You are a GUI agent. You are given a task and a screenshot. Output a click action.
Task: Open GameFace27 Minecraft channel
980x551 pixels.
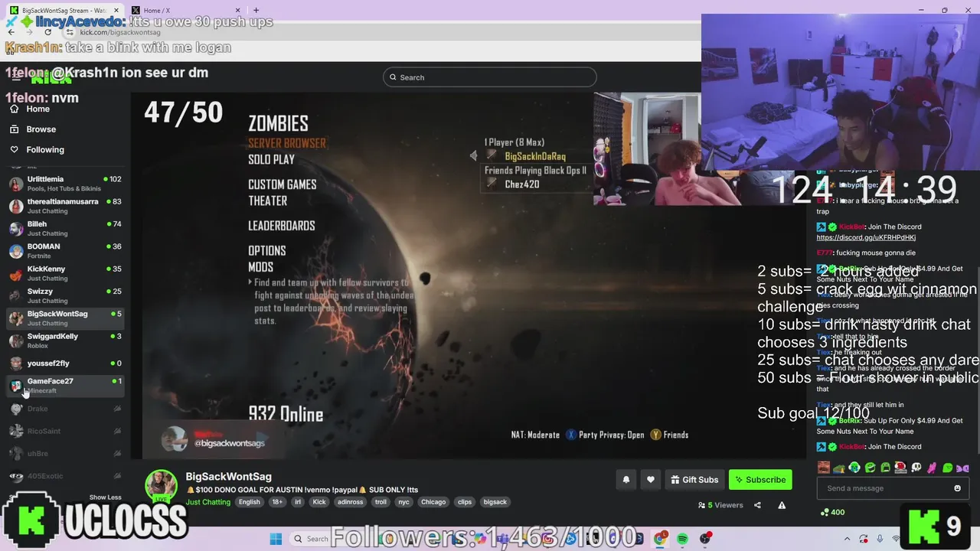[65, 386]
